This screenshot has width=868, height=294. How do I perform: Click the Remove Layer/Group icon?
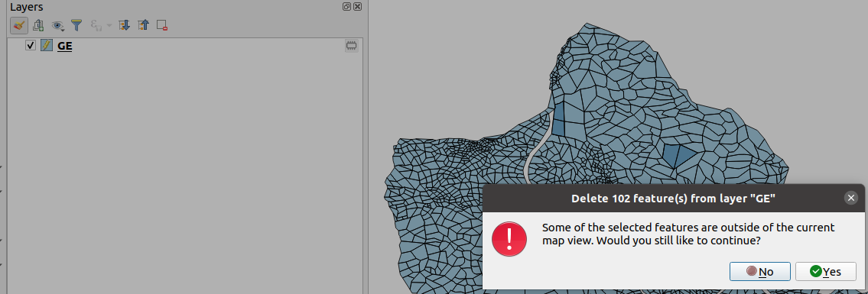click(162, 25)
